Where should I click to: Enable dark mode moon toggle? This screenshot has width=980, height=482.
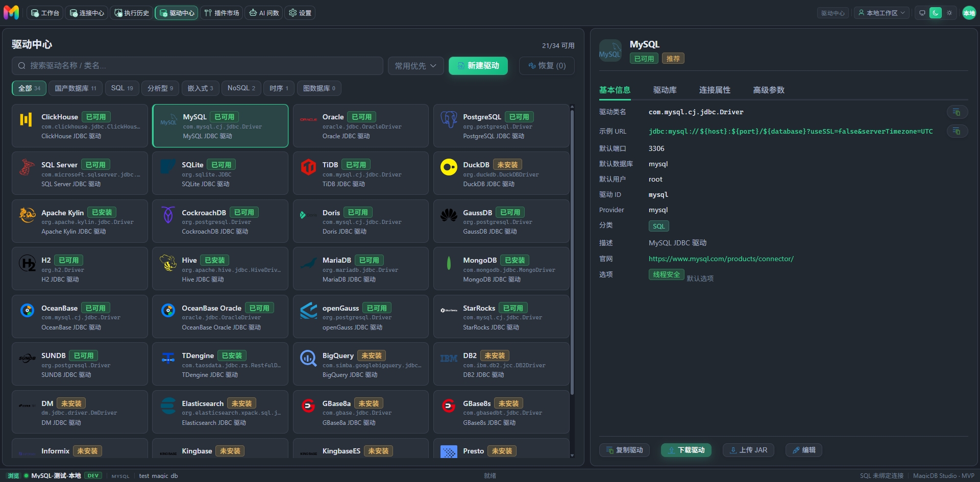936,13
